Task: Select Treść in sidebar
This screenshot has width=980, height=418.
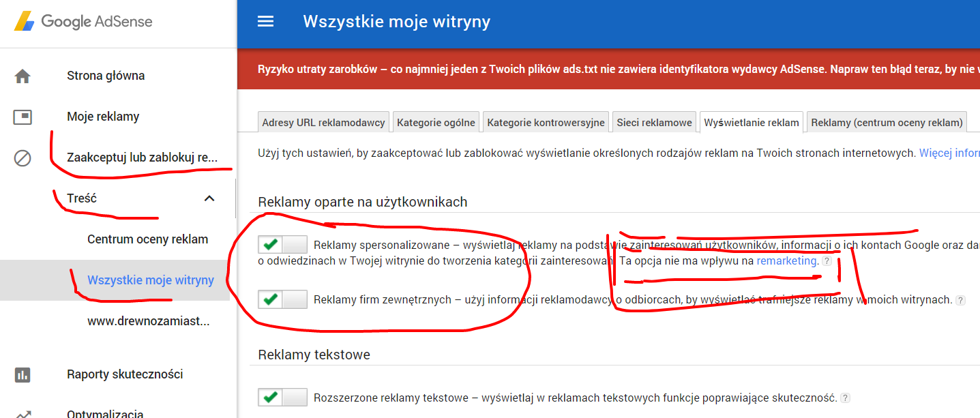Action: [x=82, y=198]
